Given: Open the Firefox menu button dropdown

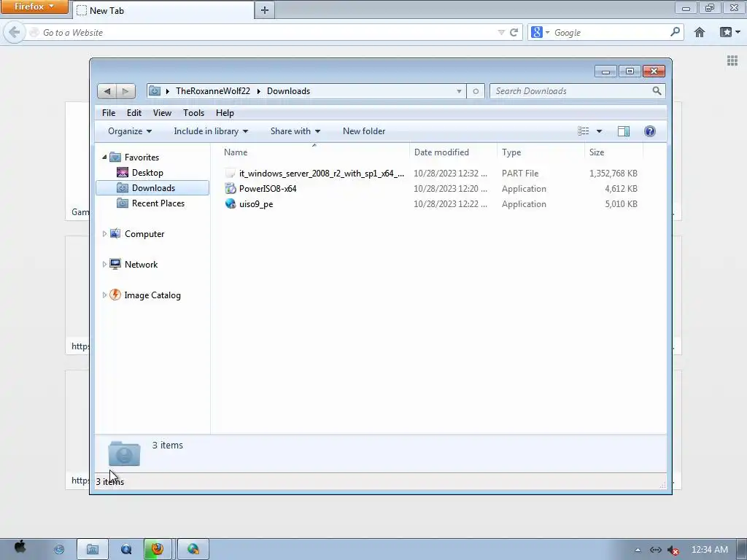Looking at the screenshot, I should click(x=34, y=7).
